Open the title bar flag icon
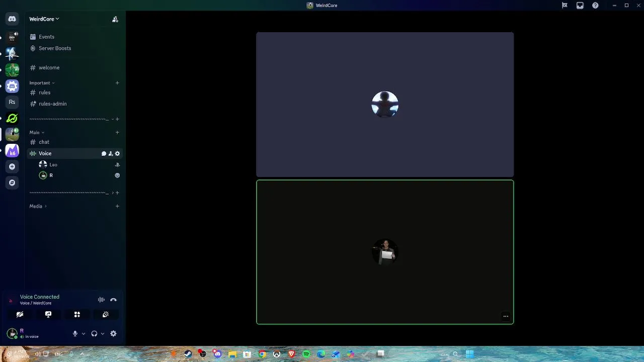 pos(565,6)
